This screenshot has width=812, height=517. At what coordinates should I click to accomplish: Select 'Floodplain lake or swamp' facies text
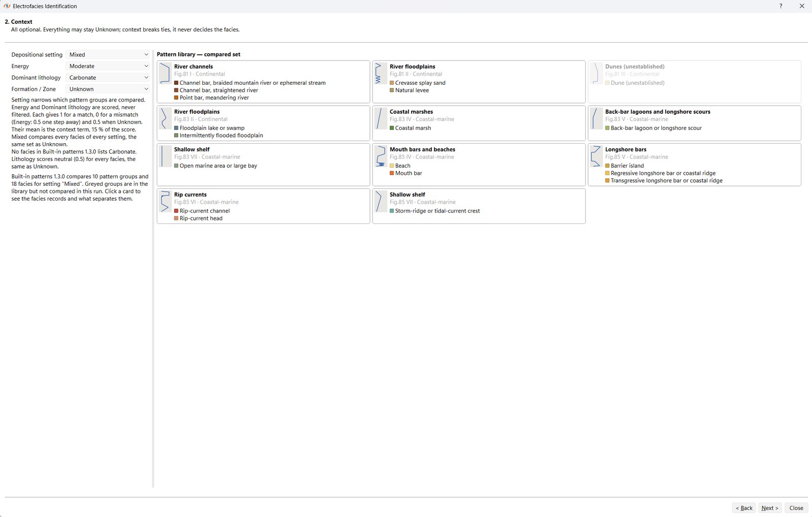[212, 128]
